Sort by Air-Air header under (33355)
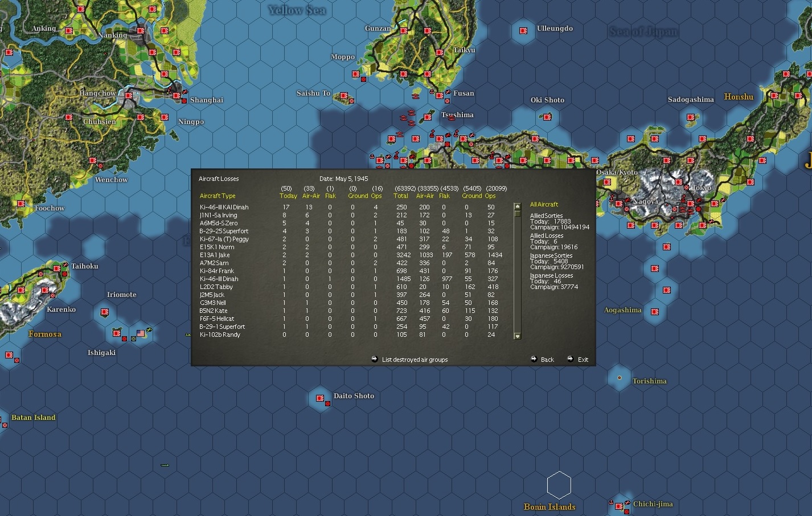812x516 pixels. 425,196
